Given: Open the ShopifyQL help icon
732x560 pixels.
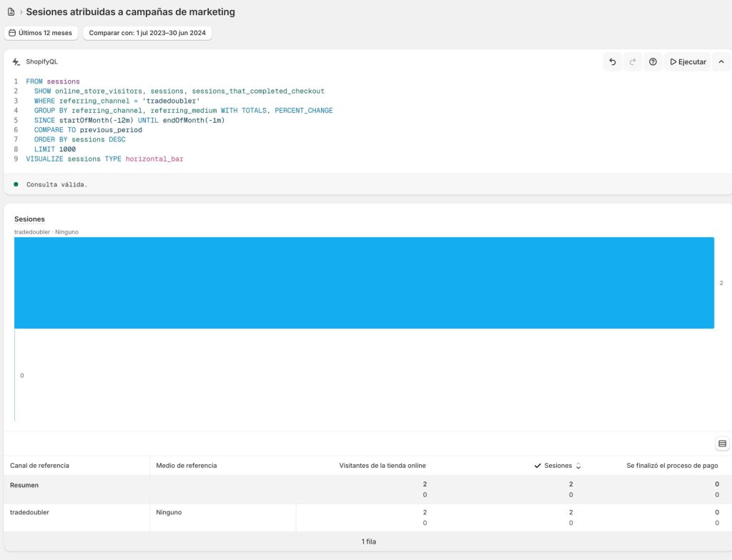Looking at the screenshot, I should (653, 61).
